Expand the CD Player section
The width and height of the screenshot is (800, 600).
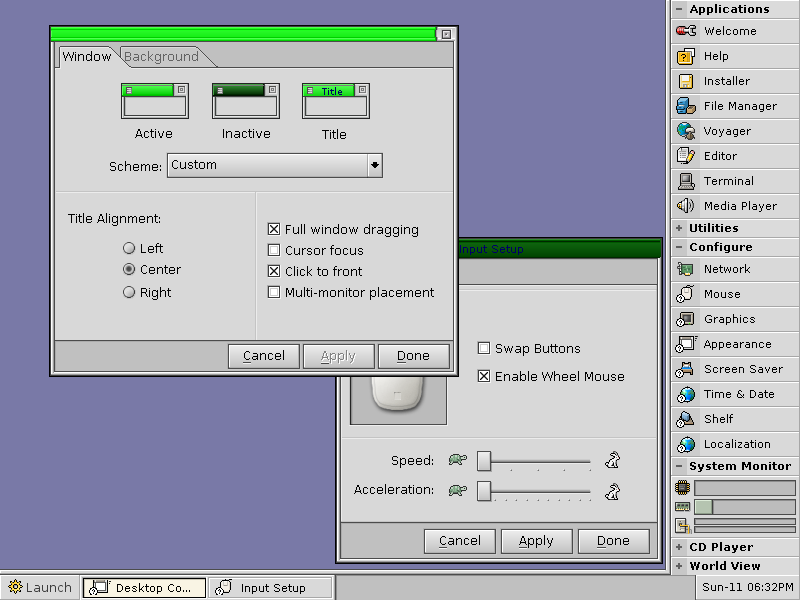(x=679, y=547)
